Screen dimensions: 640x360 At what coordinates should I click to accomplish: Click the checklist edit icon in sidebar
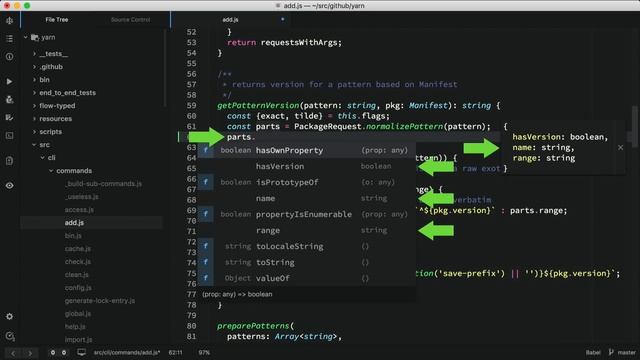(9, 118)
